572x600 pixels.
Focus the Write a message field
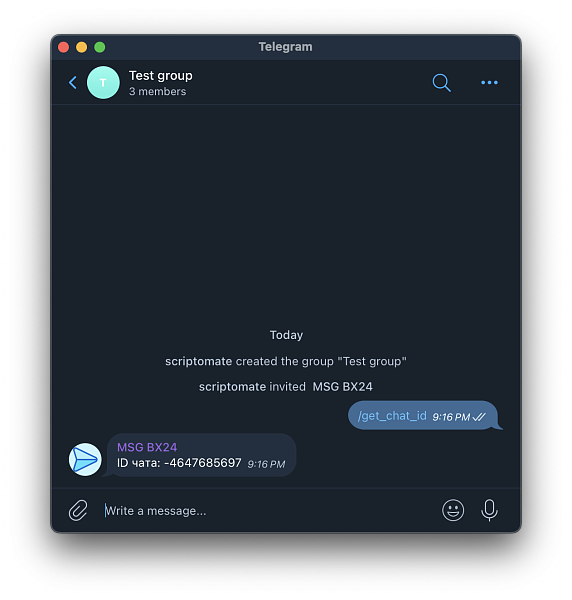[x=268, y=510]
